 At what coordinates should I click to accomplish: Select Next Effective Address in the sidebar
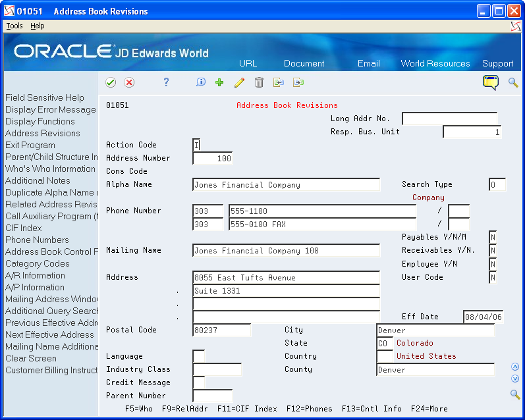pos(49,334)
